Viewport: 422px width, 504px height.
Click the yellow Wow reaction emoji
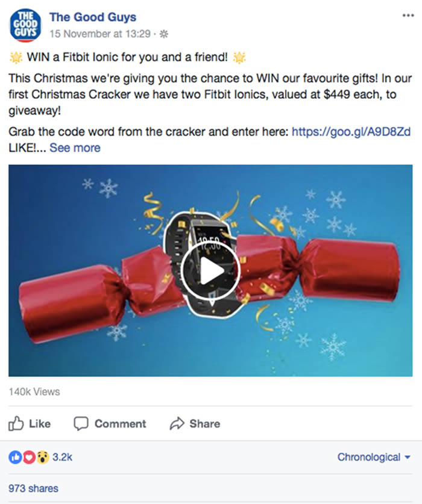[x=42, y=457]
